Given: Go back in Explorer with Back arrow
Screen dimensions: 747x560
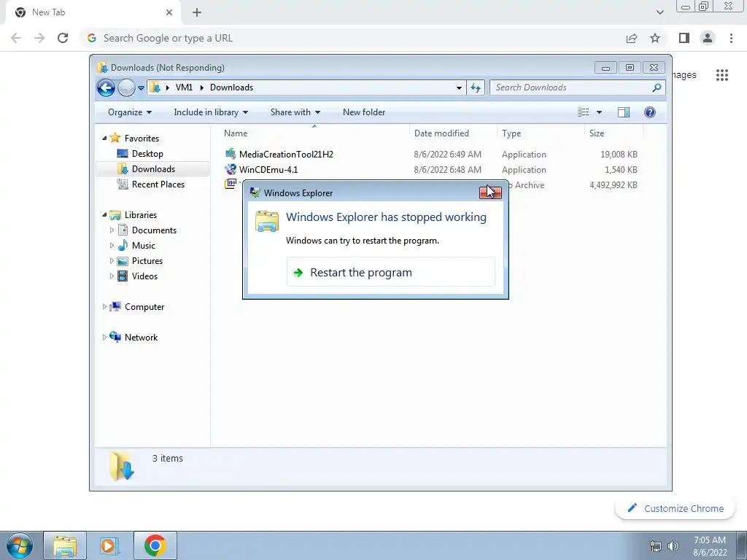Looking at the screenshot, I should coord(106,87).
